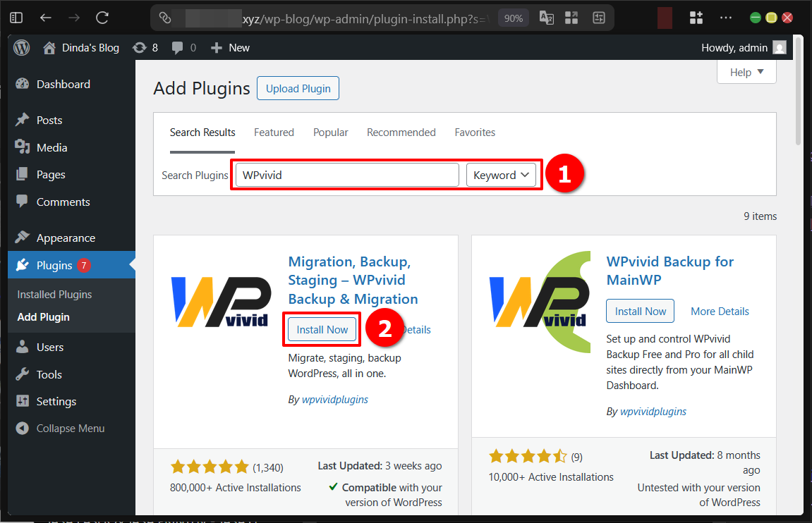Collapse the admin menu

click(x=22, y=428)
